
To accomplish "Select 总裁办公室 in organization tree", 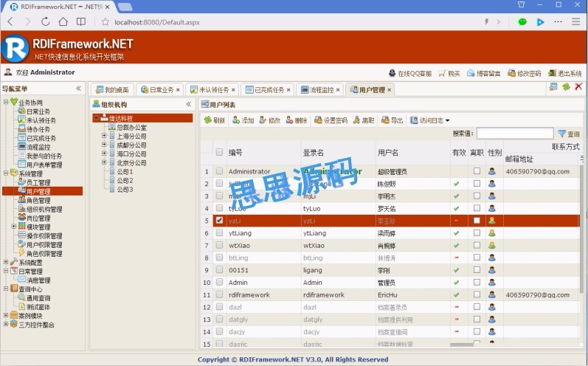I will (131, 128).
